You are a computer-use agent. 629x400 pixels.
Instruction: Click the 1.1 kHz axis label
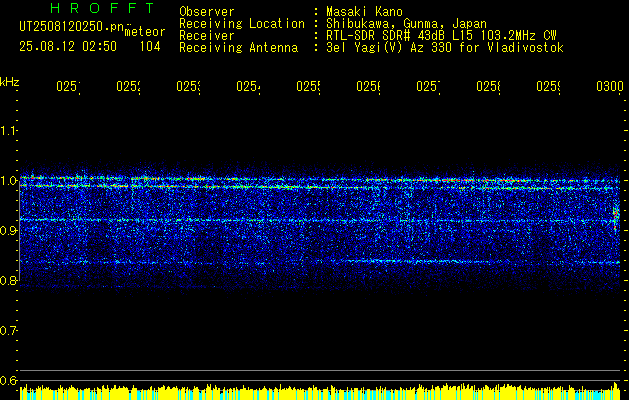click(x=8, y=130)
